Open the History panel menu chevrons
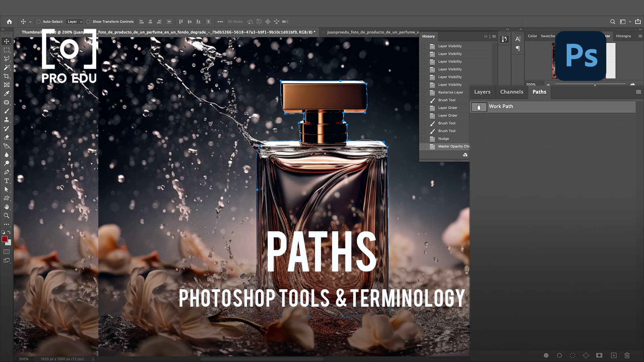 pyautogui.click(x=486, y=36)
